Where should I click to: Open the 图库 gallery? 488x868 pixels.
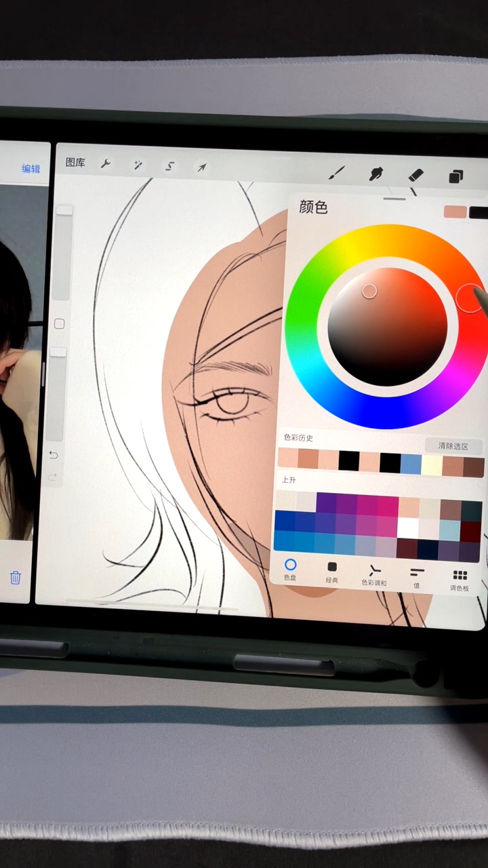point(75,163)
